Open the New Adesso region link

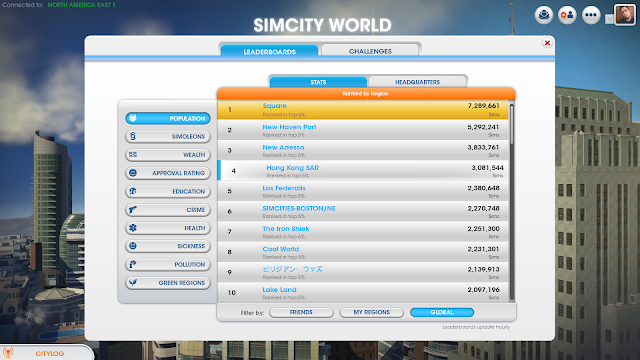pos(283,147)
